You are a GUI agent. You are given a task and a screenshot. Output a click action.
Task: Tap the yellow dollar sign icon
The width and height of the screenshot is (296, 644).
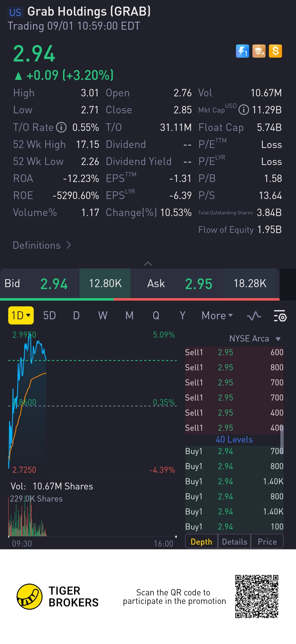point(275,51)
